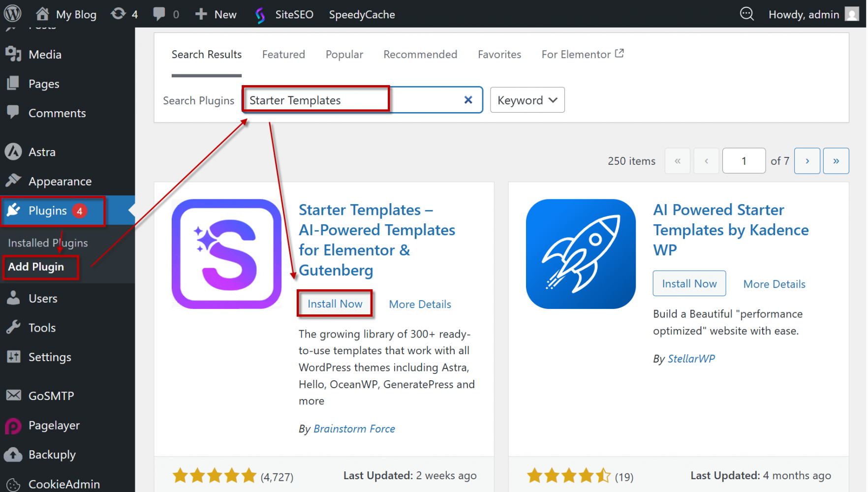
Task: Open the Brainstorm Force author link
Action: pyautogui.click(x=354, y=429)
